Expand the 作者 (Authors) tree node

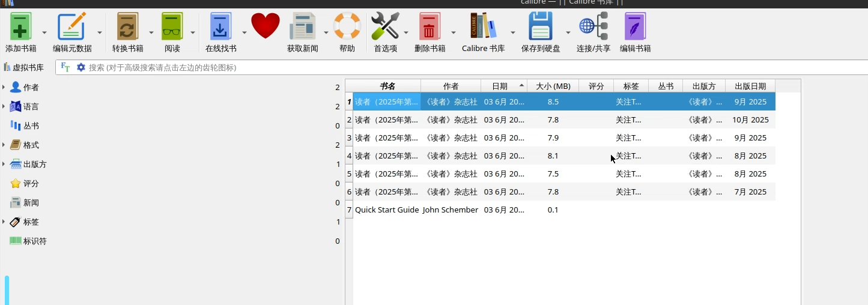(4, 88)
